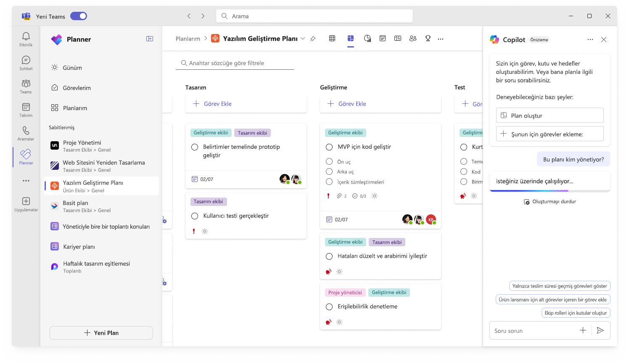The image size is (629, 364).
Task: Check the 'İçerik tümleştirmeleri' checklist item
Action: (x=329, y=182)
